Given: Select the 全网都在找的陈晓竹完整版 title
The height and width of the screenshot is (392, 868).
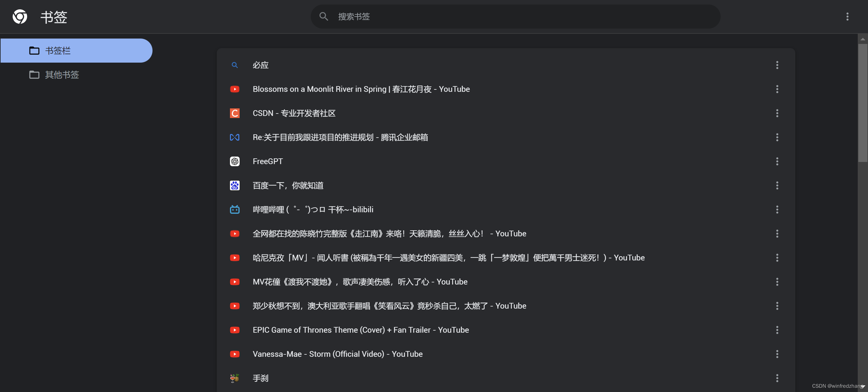Looking at the screenshot, I should coord(389,234).
